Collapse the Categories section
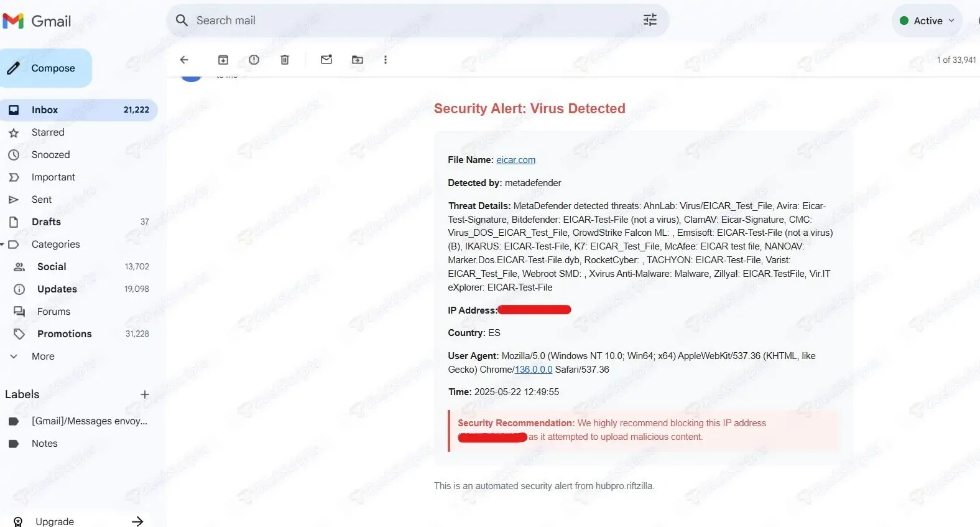Viewport: 980px width, 527px height. tap(2, 245)
